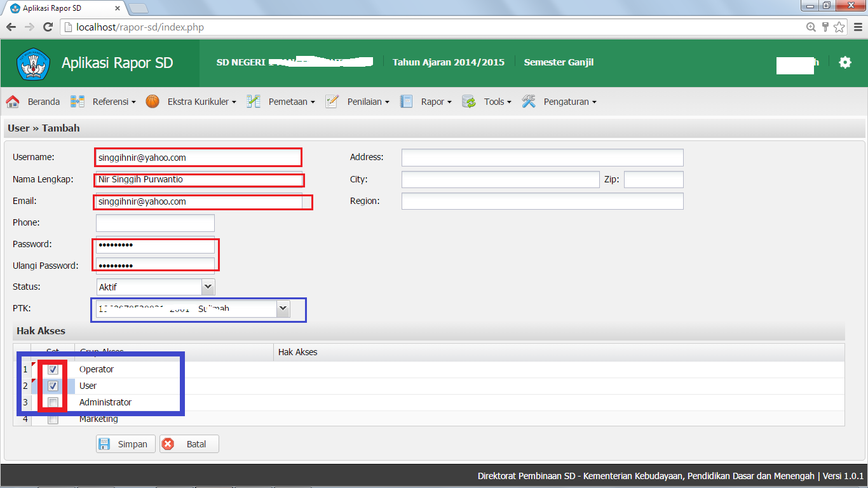Screen dimensions: 868x488
Task: Expand the Penilaian menu
Action: point(369,102)
